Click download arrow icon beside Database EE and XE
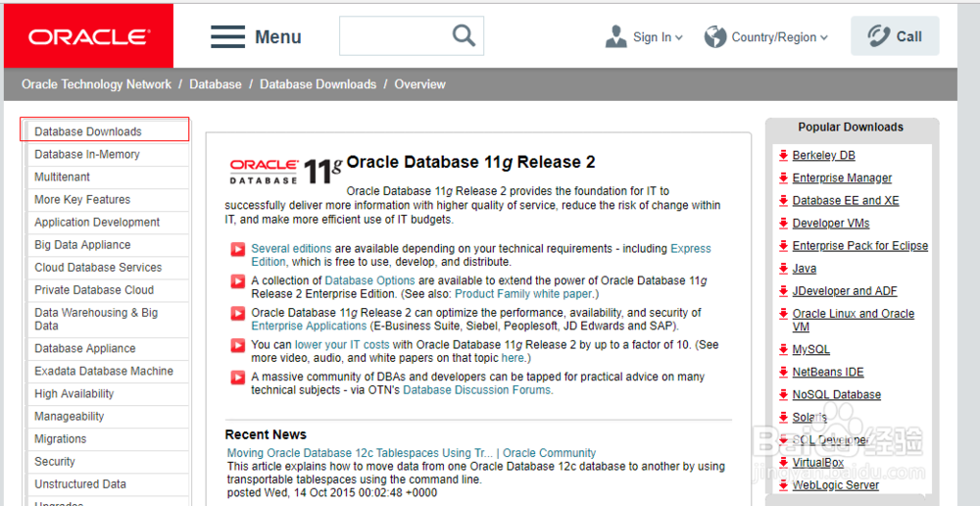Screen dimensions: 980x506 [783, 200]
